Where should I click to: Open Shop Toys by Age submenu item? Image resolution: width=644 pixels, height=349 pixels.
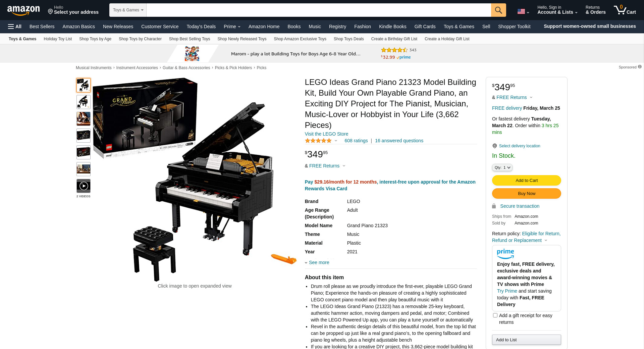tap(95, 39)
